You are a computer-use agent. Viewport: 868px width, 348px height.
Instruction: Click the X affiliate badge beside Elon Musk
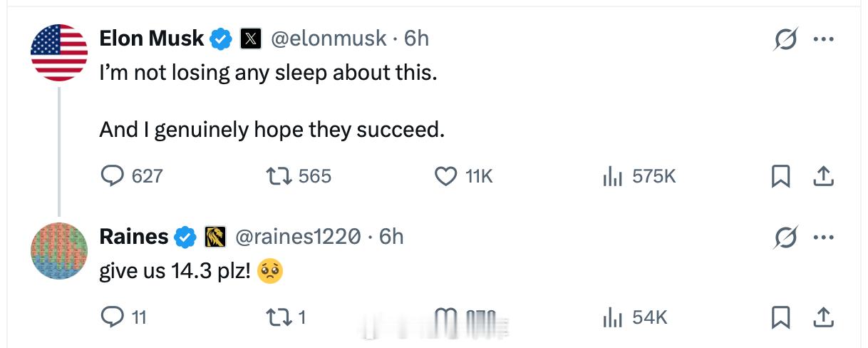pyautogui.click(x=250, y=39)
